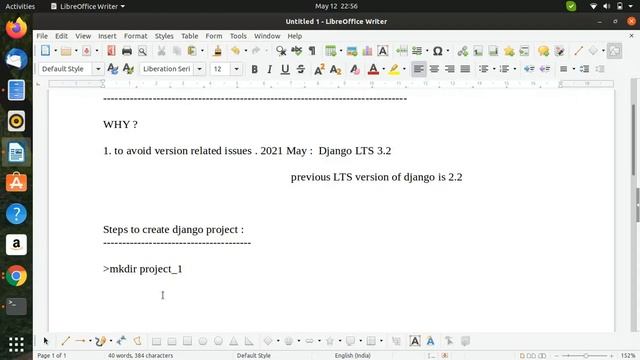The image size is (640, 360).
Task: Click the Insert Chart icon
Action: 367,51
